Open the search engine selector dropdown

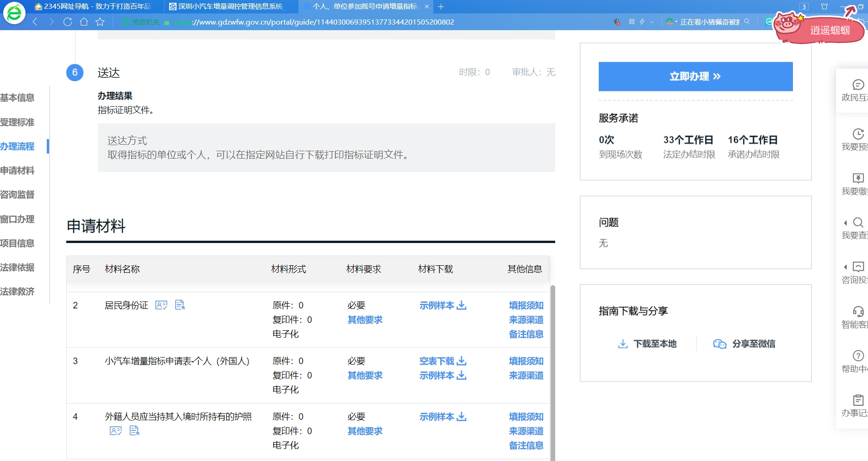[x=672, y=22]
